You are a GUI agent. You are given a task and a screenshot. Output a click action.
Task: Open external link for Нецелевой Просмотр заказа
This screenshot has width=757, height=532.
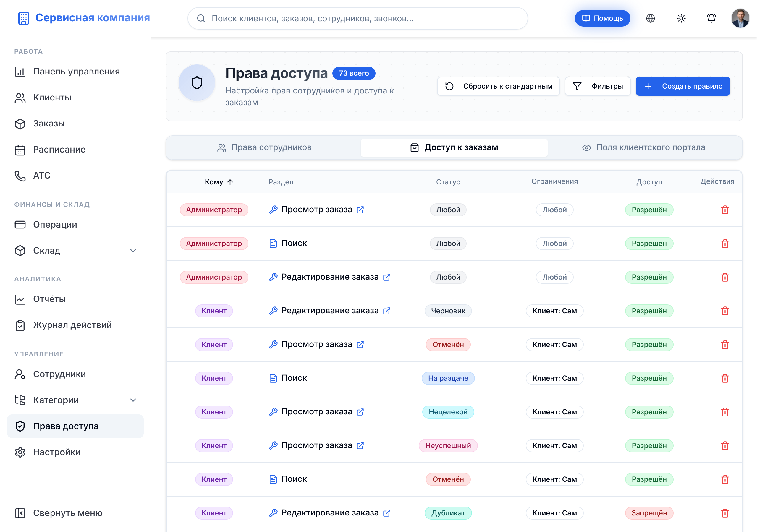tap(360, 412)
